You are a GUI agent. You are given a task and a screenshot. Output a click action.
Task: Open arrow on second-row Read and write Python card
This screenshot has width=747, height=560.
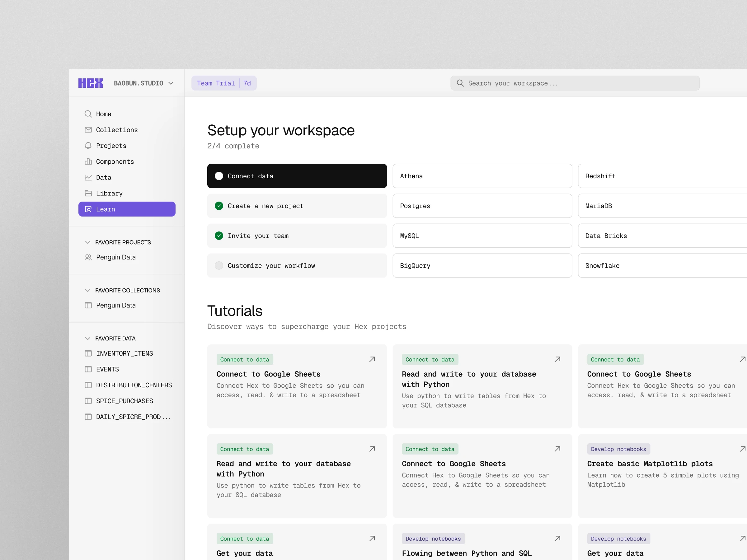(372, 449)
